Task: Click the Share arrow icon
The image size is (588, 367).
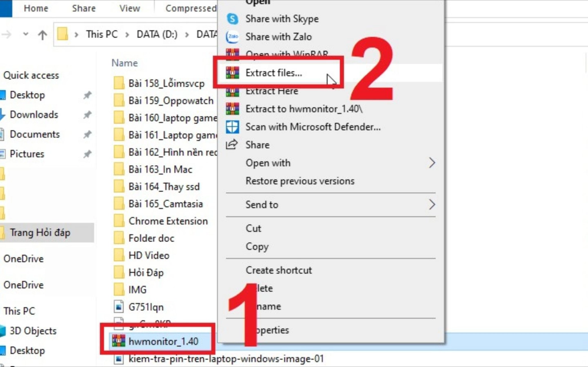Action: (x=231, y=145)
